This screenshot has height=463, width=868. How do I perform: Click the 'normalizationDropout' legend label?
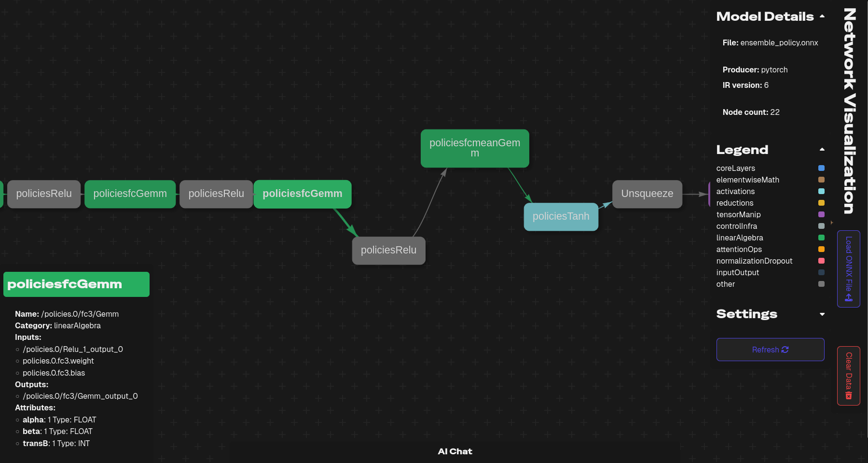pos(754,261)
